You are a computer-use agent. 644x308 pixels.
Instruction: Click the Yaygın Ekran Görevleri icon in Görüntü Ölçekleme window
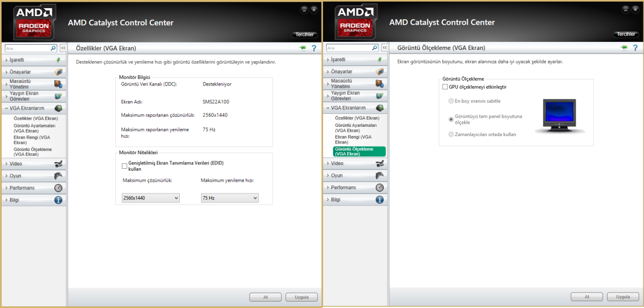tap(380, 96)
